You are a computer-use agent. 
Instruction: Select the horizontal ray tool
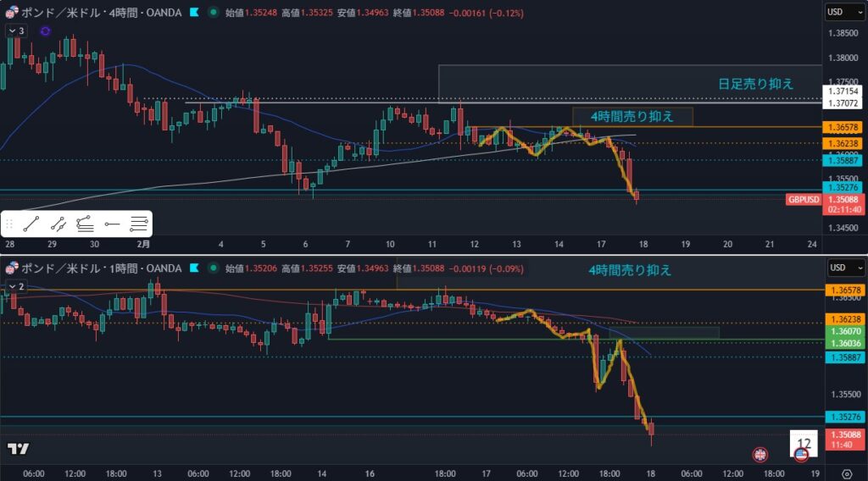click(x=112, y=224)
